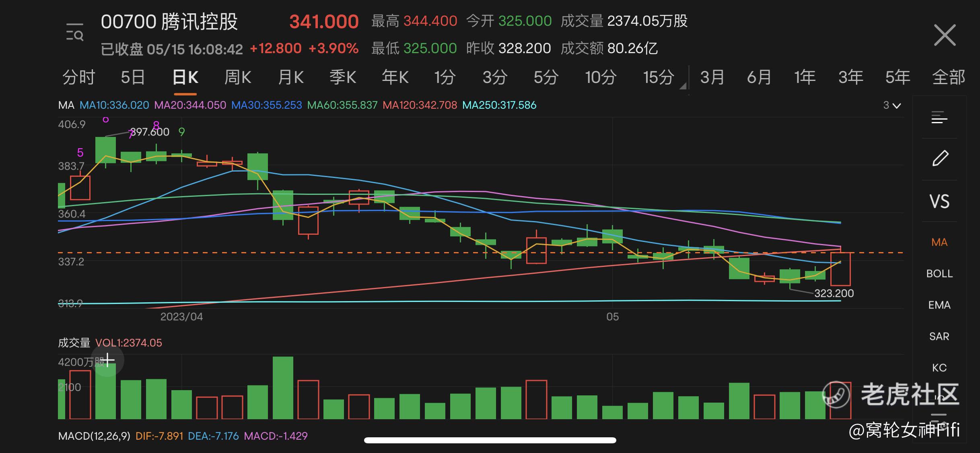The image size is (980, 453).
Task: Toggle the KC indicator
Action: pyautogui.click(x=939, y=368)
